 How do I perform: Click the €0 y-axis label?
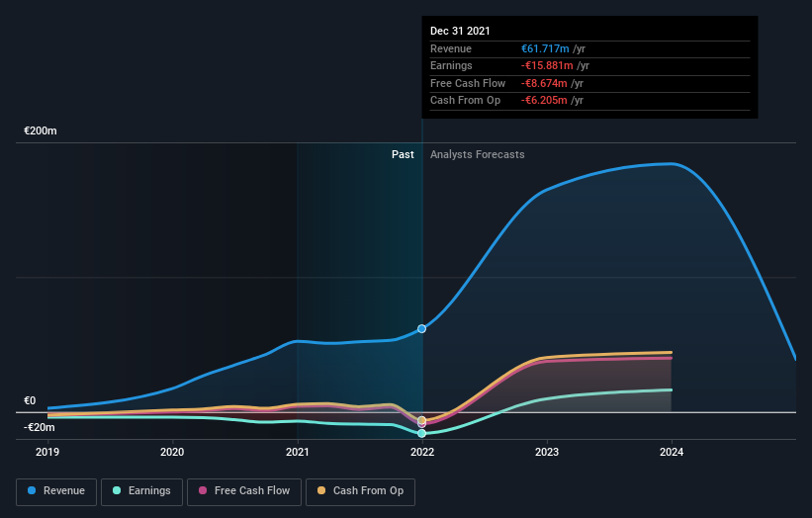(x=30, y=400)
